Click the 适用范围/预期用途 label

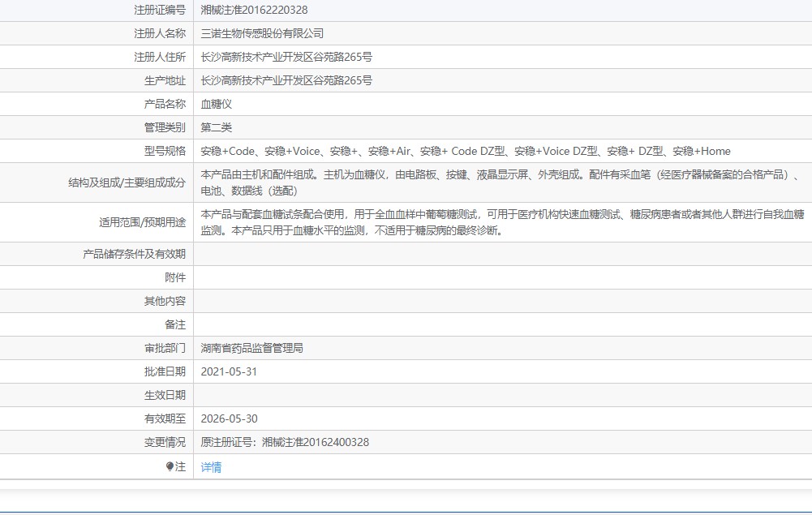[x=143, y=222]
